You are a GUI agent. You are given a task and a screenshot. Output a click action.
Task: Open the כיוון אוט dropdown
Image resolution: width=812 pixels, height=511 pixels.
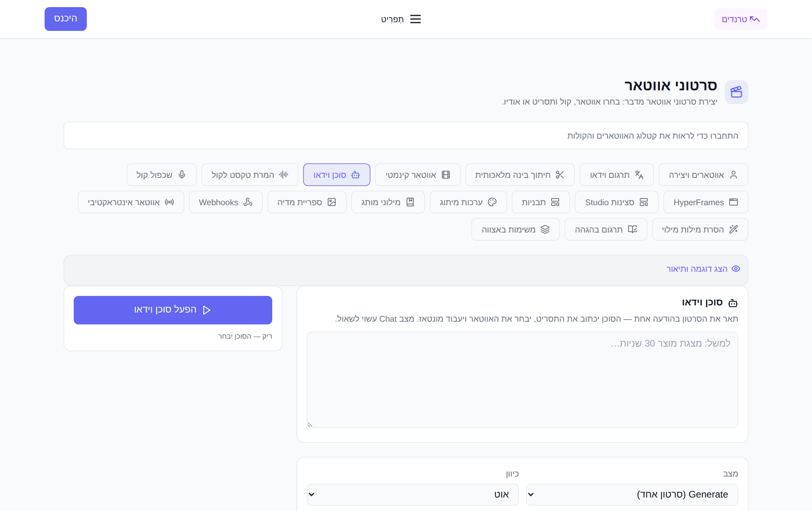(413, 494)
